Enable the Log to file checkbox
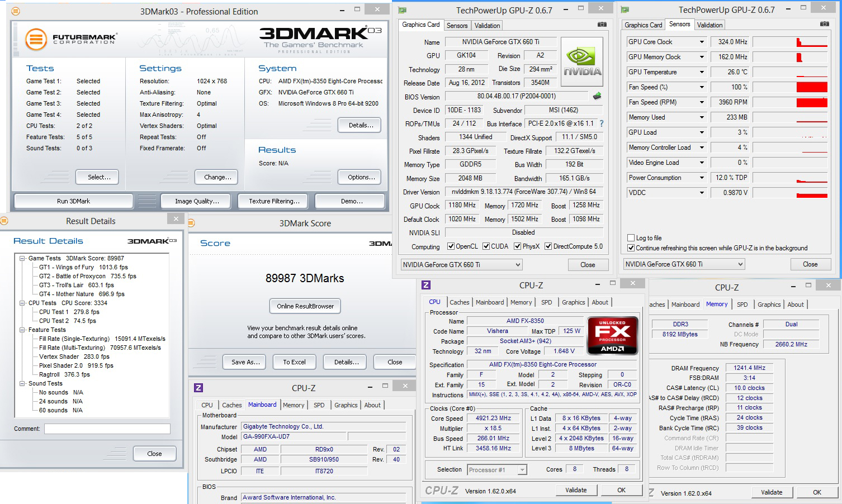 click(631, 238)
